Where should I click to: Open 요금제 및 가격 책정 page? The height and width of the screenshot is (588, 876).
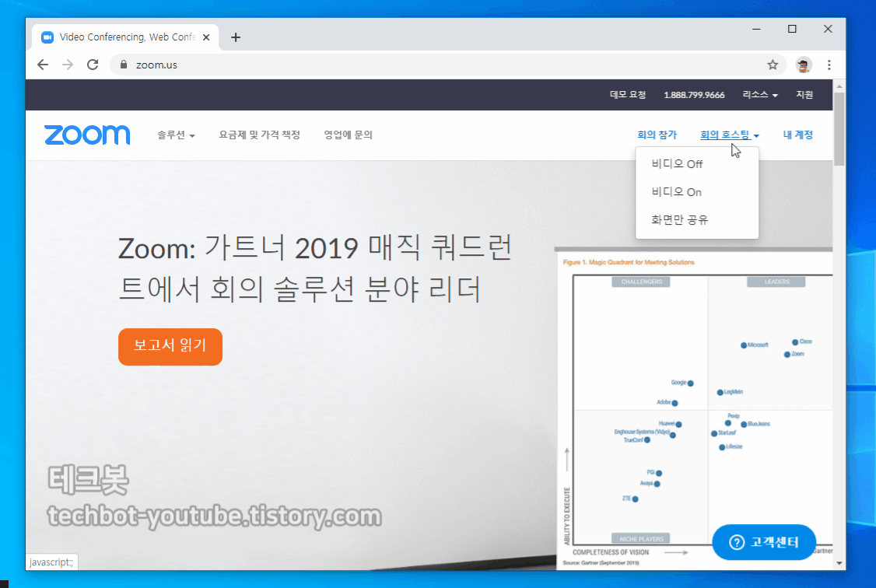pos(259,135)
